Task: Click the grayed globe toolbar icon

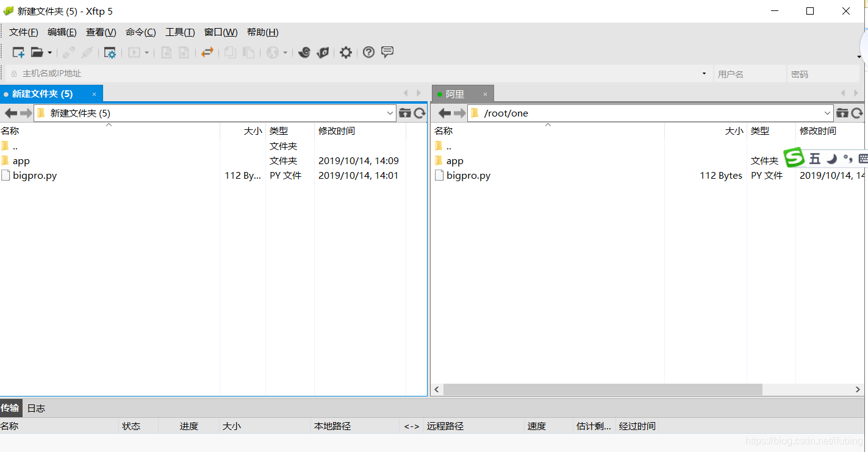Action: point(272,52)
